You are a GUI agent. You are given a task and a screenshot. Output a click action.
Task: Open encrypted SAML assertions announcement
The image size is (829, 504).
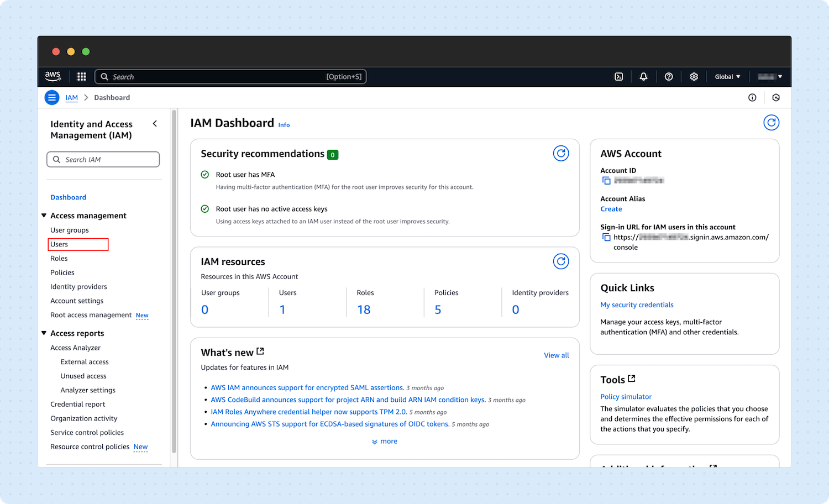point(307,388)
